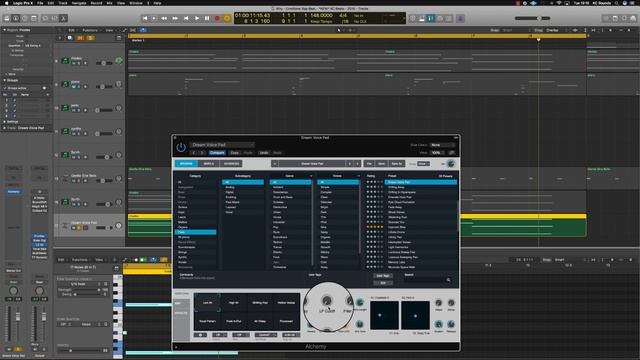Click Edit Tags in the Alchemy browser

(383, 276)
